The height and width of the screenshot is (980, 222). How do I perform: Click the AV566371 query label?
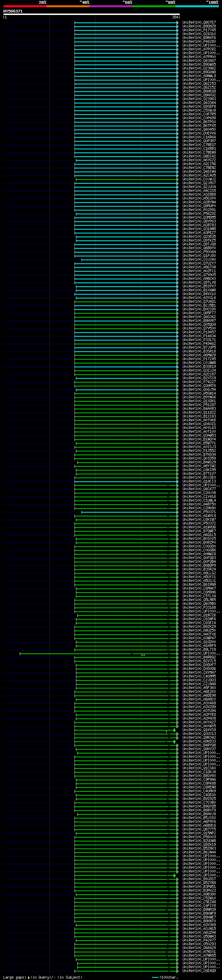(x=13, y=11)
